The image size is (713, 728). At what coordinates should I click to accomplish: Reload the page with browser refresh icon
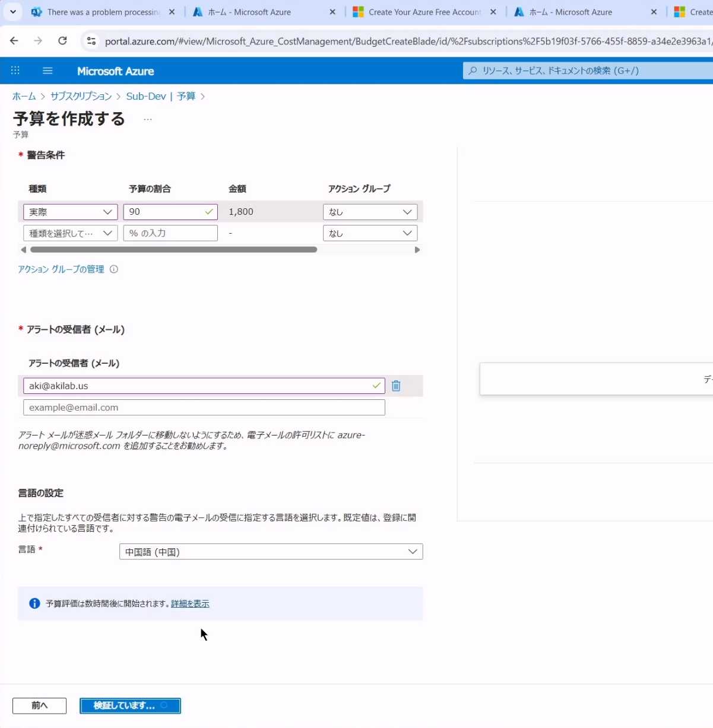(x=62, y=41)
